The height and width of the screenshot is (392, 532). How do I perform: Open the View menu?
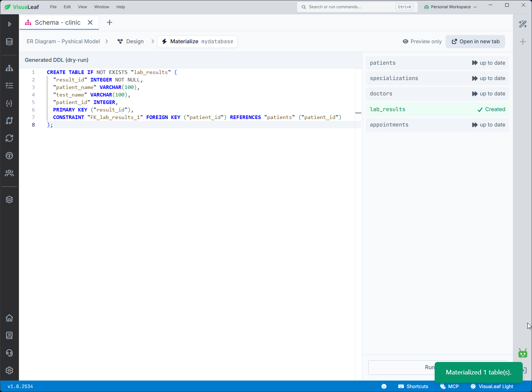(x=82, y=7)
